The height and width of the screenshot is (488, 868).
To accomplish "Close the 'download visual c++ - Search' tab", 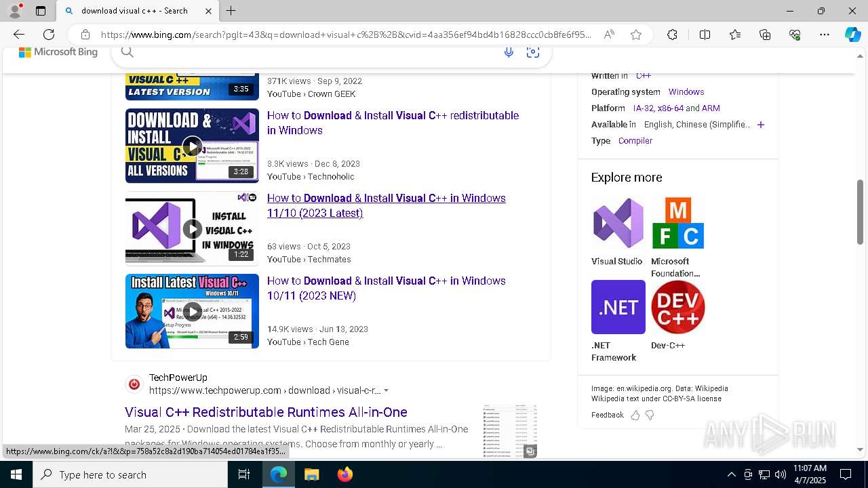I will point(208,11).
